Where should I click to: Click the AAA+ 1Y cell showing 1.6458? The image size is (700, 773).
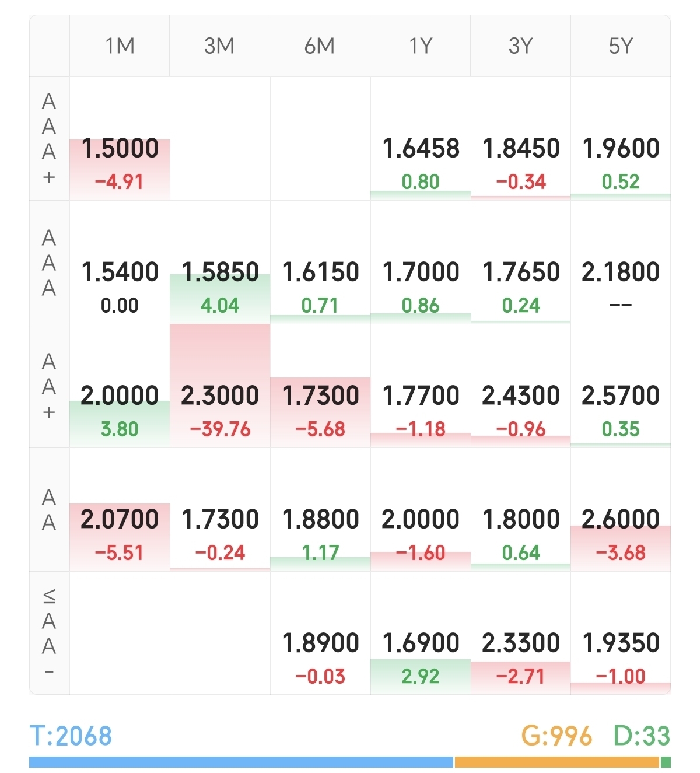[421, 162]
